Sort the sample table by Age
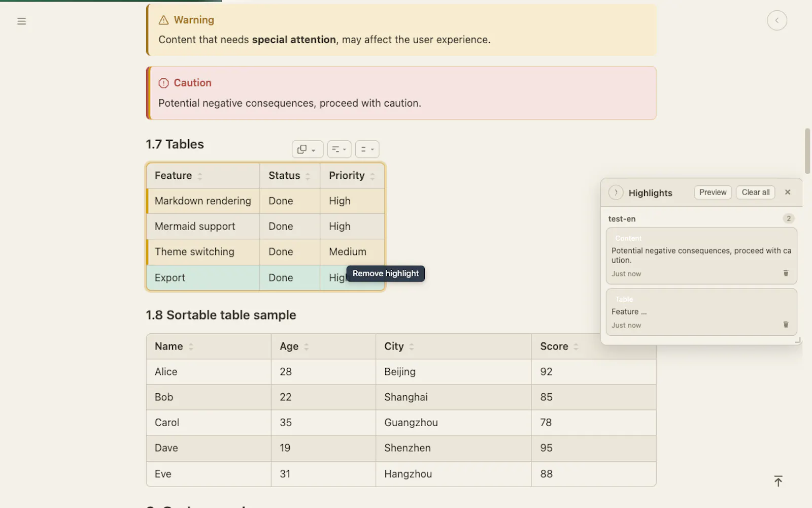This screenshot has width=812, height=508. click(306, 346)
